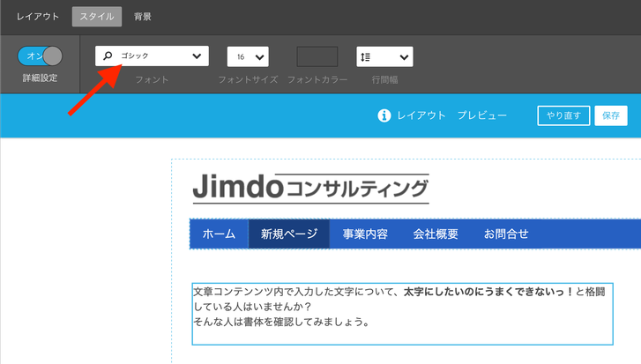
Task: Switch to the 背景 tab
Action: (142, 17)
